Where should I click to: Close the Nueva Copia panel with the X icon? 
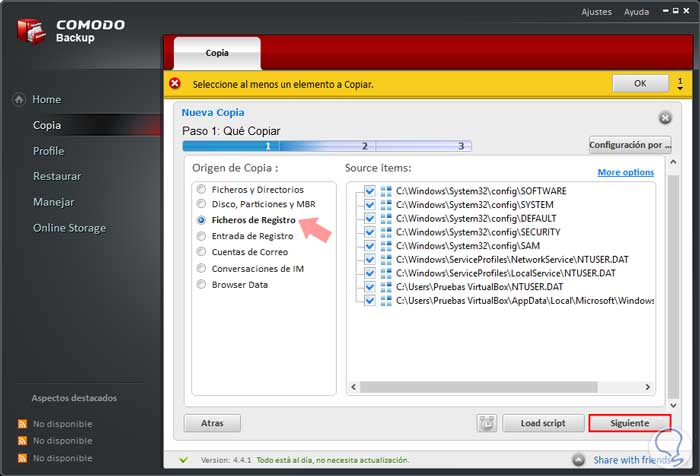click(x=665, y=118)
